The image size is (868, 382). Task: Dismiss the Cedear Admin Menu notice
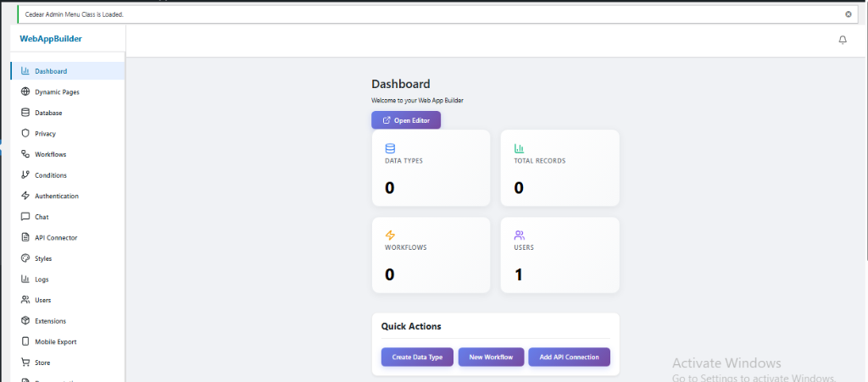click(x=848, y=14)
